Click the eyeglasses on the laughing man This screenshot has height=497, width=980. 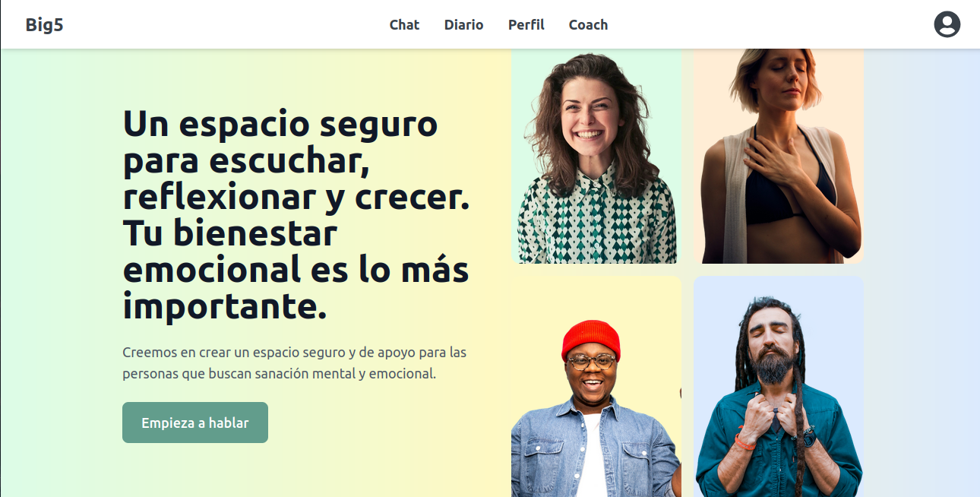point(591,362)
